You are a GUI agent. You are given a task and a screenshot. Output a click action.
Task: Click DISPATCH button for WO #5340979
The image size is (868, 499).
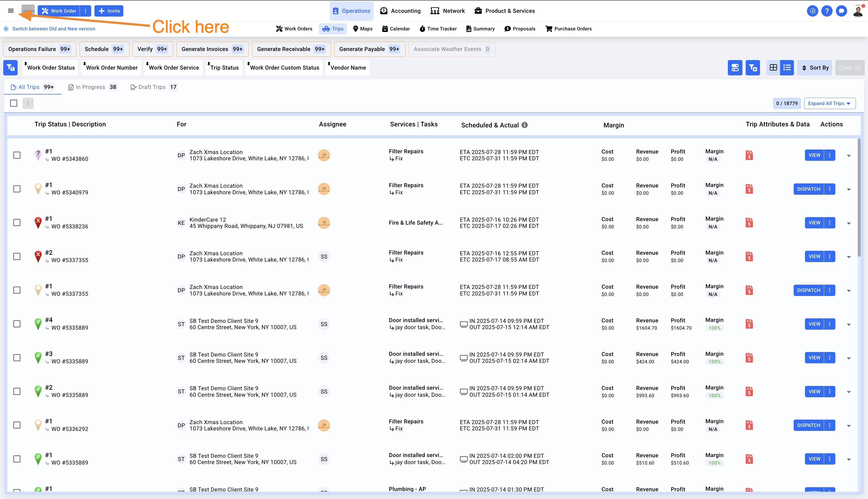(x=808, y=189)
